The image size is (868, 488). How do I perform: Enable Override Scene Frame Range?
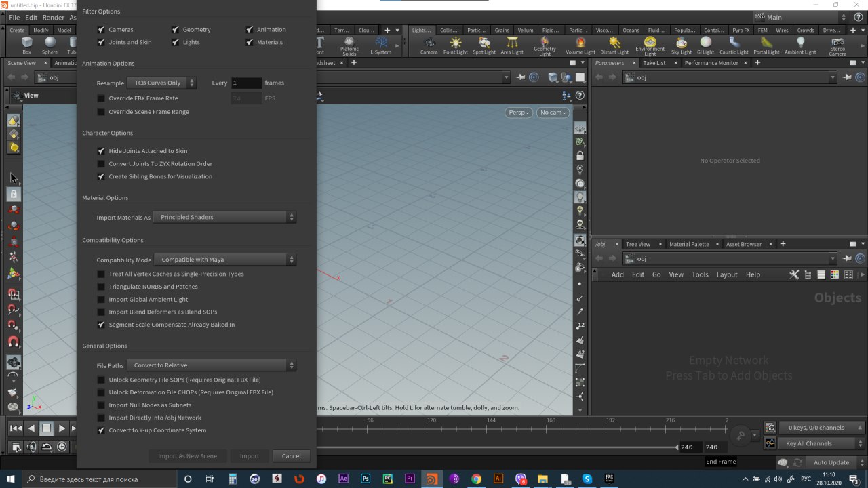click(x=101, y=112)
